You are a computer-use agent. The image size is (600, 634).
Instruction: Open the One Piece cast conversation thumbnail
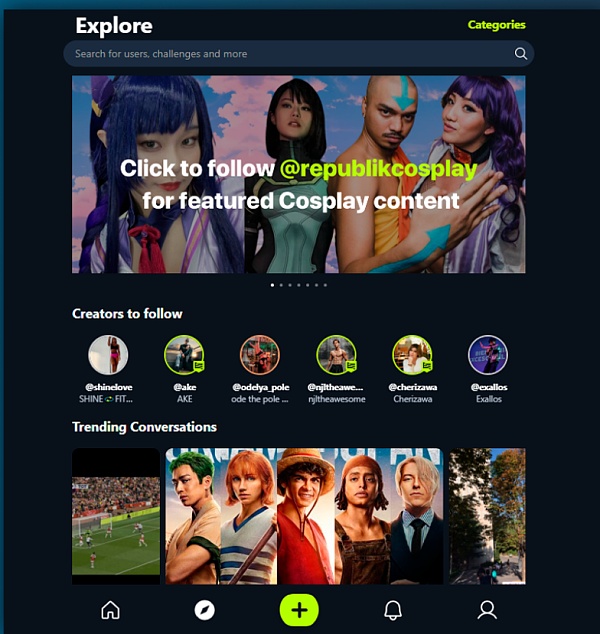(304, 516)
